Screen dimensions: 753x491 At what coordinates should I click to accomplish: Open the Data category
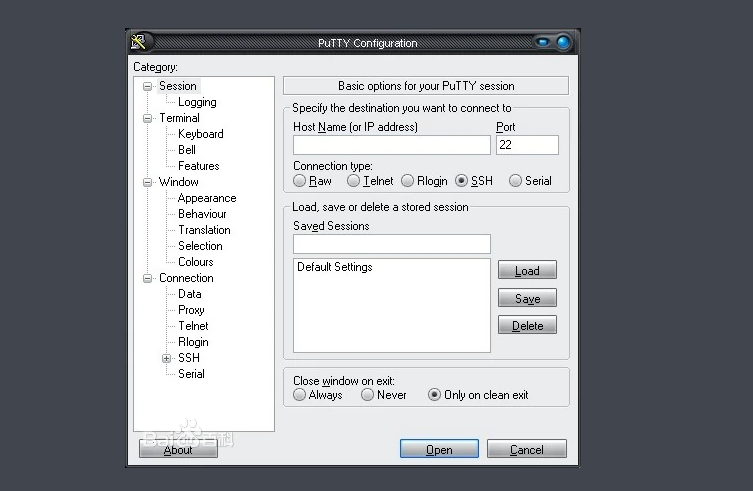coord(190,294)
